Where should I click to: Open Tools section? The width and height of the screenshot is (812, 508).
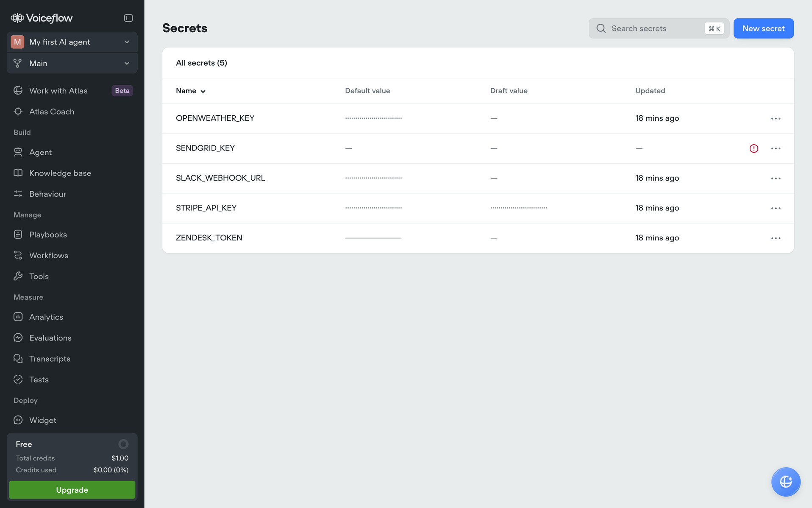point(72,276)
